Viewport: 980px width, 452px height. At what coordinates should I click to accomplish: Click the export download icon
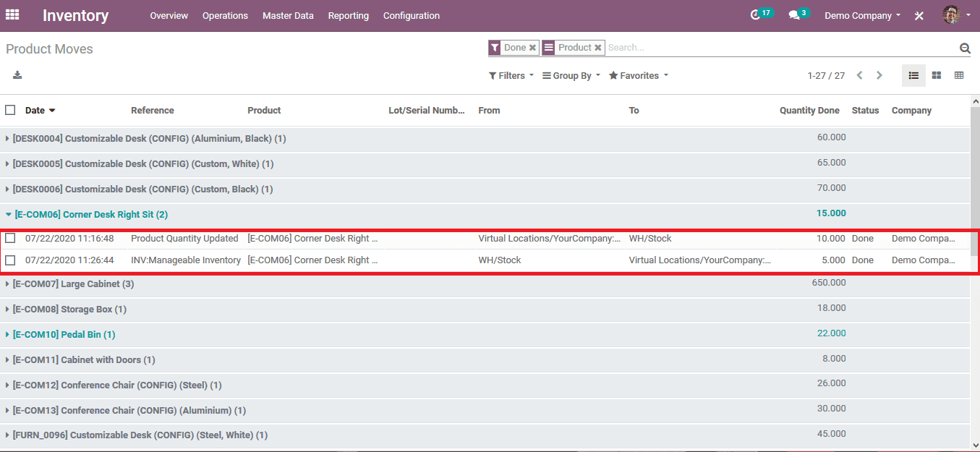pos(17,75)
